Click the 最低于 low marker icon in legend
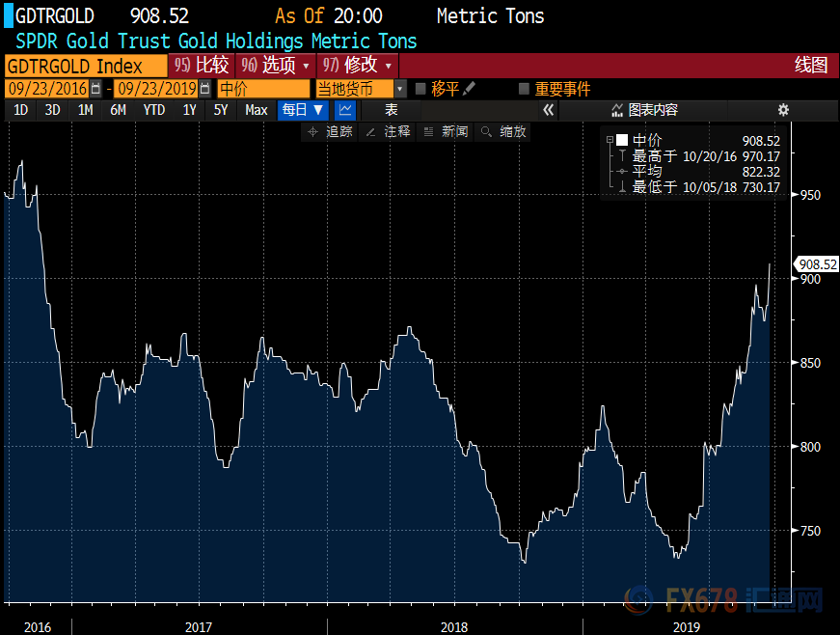 coord(622,187)
